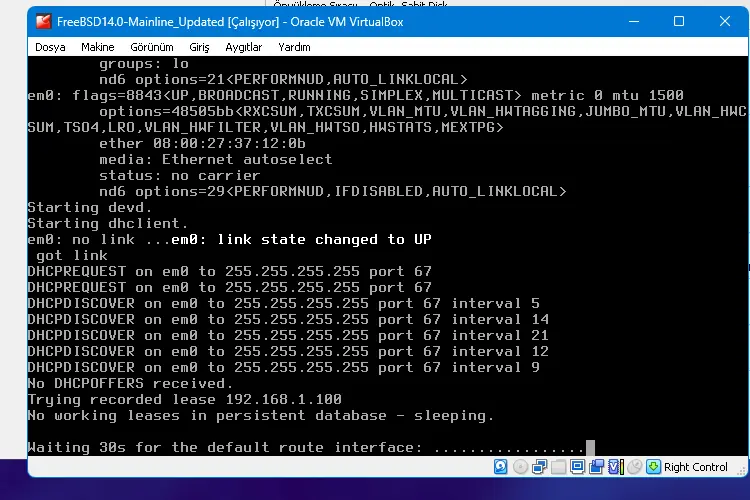Open the Giriş menu
750x500 pixels.
click(x=199, y=47)
